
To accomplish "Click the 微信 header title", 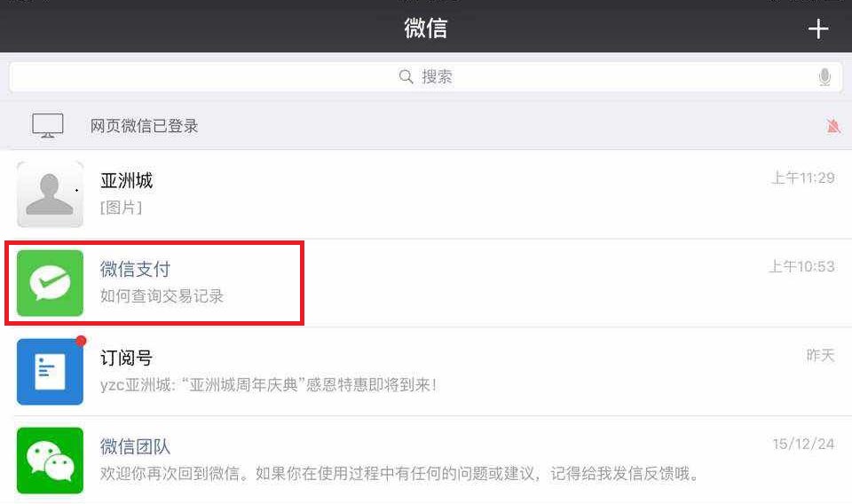I will [425, 28].
